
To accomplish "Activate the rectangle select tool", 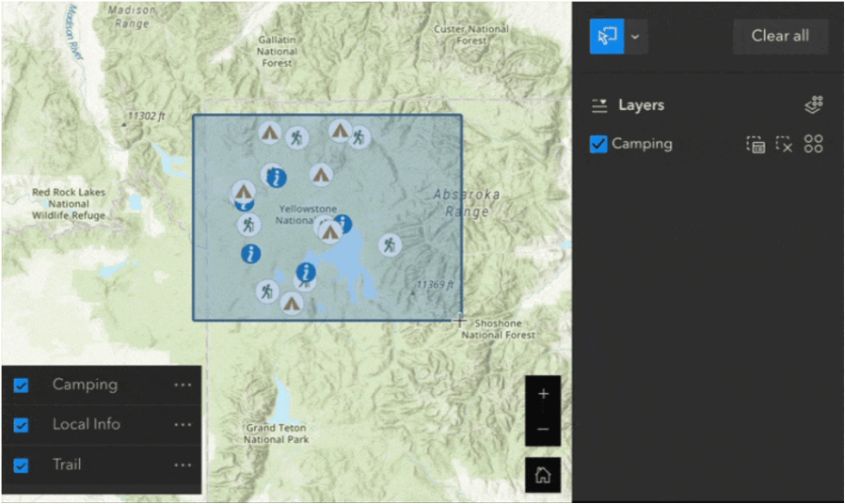I will pos(607,36).
